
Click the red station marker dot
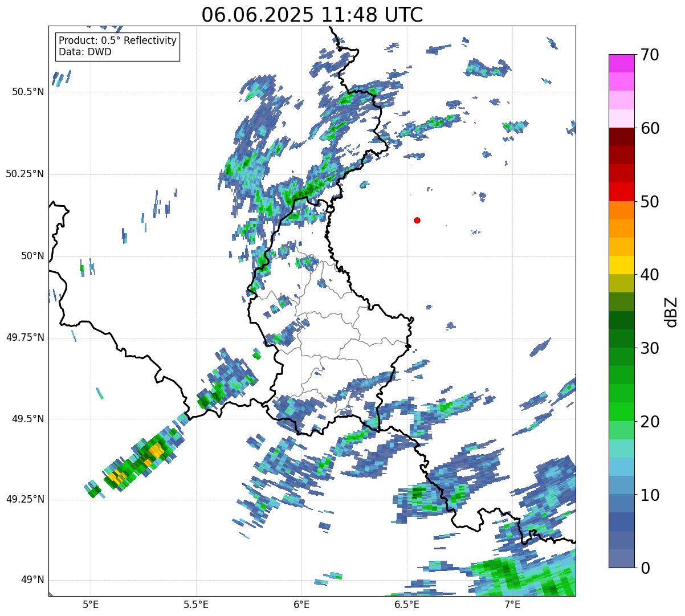click(x=417, y=221)
